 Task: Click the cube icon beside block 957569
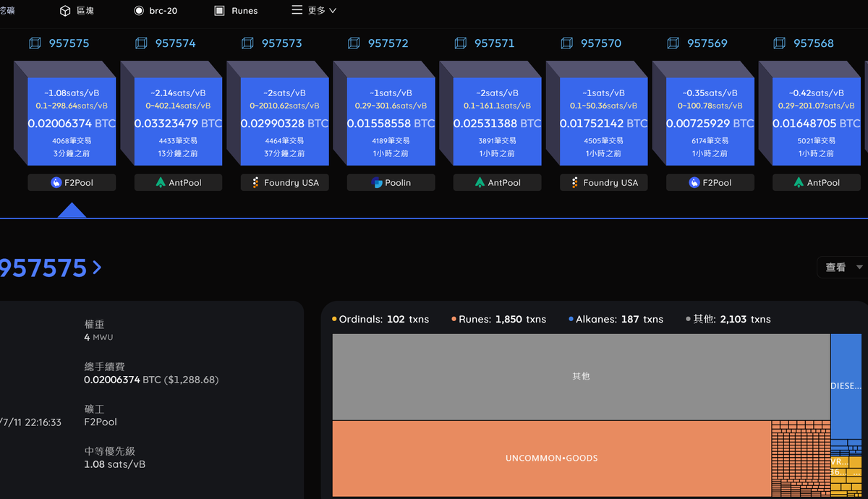(x=673, y=43)
